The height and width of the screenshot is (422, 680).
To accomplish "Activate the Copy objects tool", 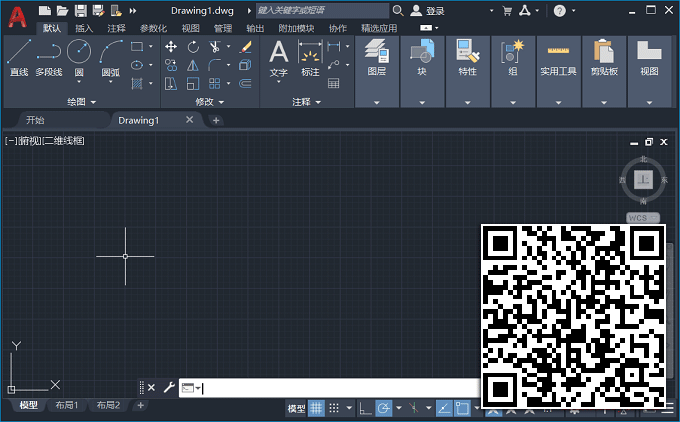I will [171, 65].
